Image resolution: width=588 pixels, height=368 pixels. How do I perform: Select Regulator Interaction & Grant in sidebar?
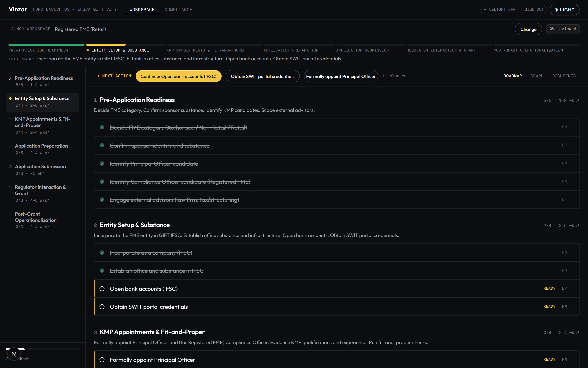coord(42,194)
